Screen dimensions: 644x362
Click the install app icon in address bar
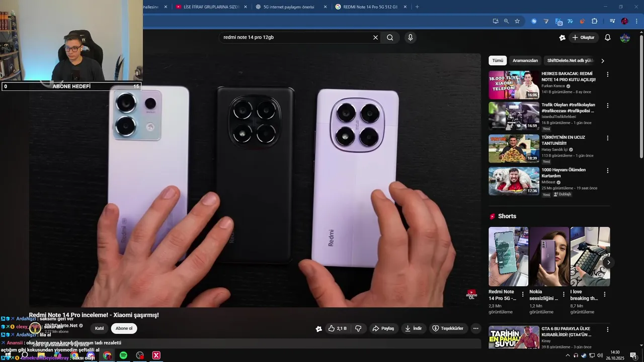tap(496, 21)
